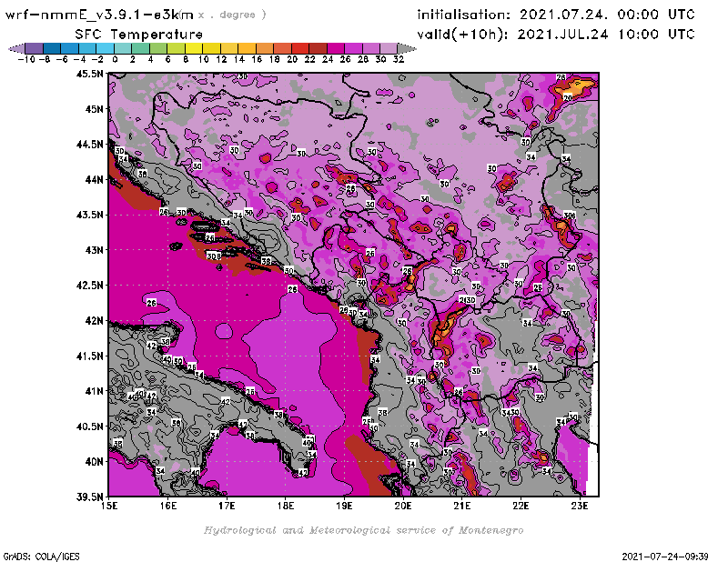Click the 45.5N latitude axis label
Image resolution: width=728 pixels, height=562 pixels.
89,74
